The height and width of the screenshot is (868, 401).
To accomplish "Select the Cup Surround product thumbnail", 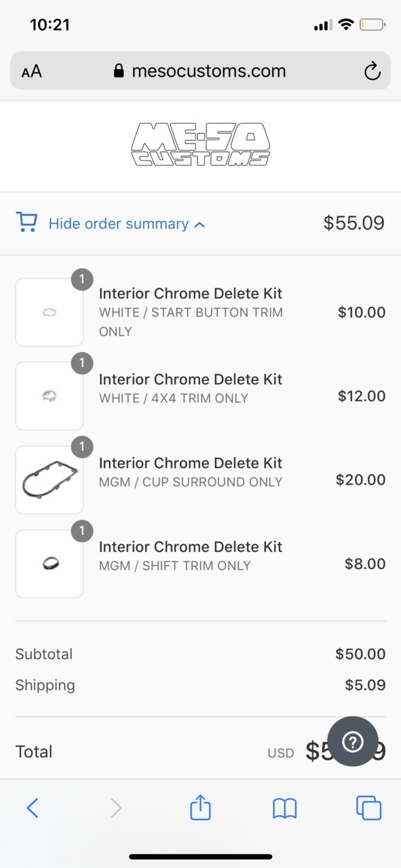I will tap(50, 480).
